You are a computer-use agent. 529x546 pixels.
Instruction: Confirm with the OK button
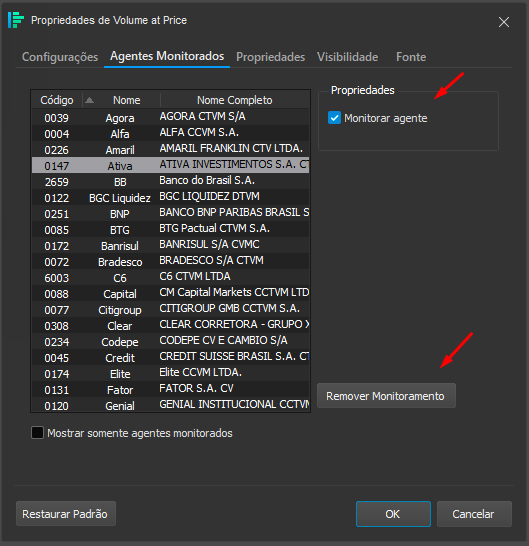pos(393,514)
